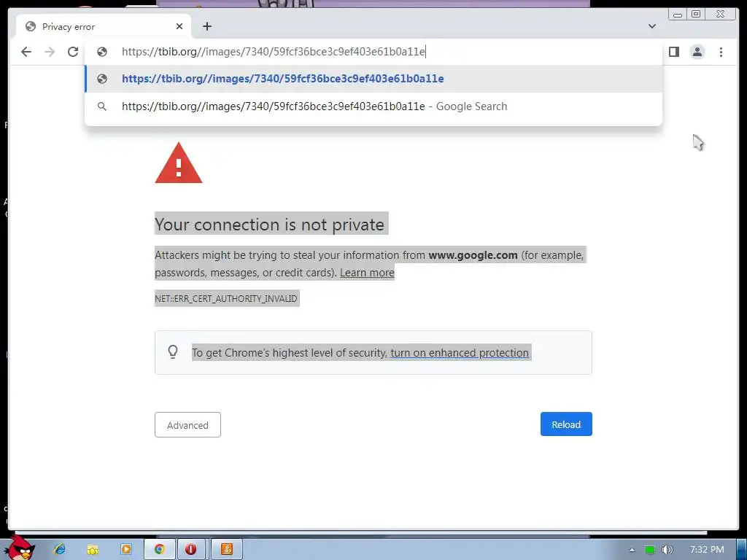Viewport: 747px width, 560px height.
Task: Click the green system tray icon
Action: coord(650,550)
